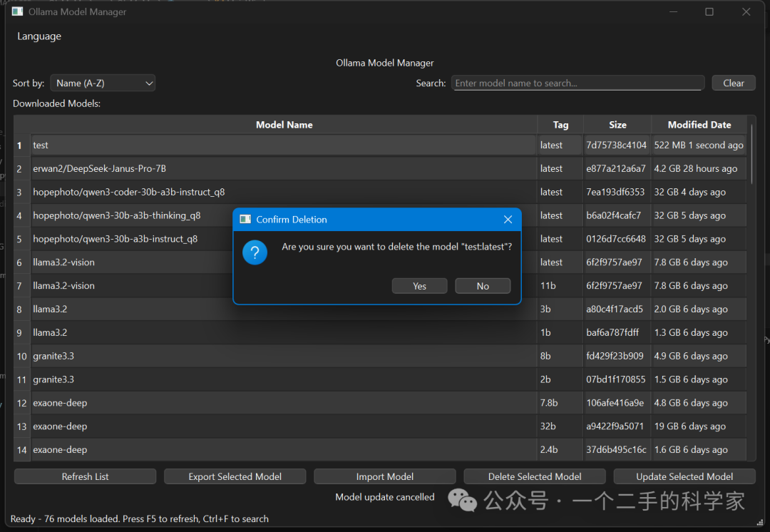The width and height of the screenshot is (770, 532).
Task: Click the 19 GB 6 days ago cell
Action: pyautogui.click(x=699, y=426)
